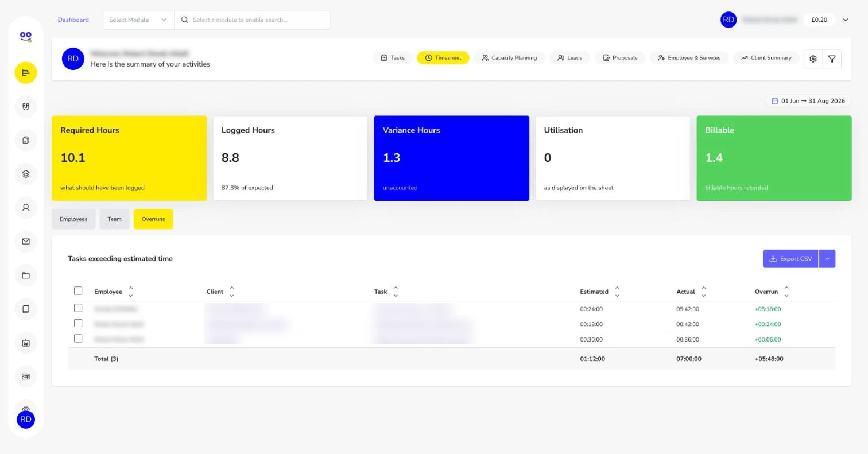Open the folder icon in sidebar
Image resolution: width=868 pixels, height=454 pixels.
click(x=26, y=275)
